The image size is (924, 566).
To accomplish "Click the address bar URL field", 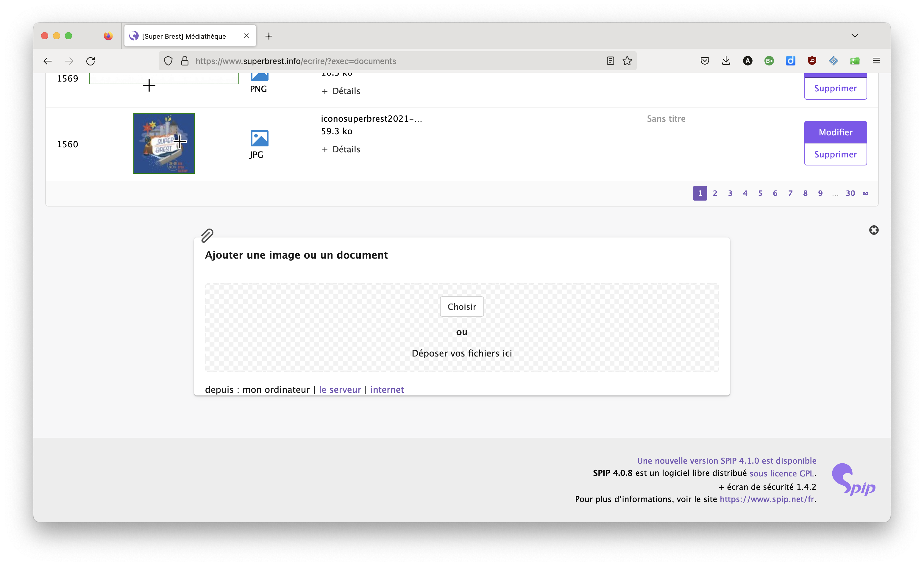I will point(397,61).
